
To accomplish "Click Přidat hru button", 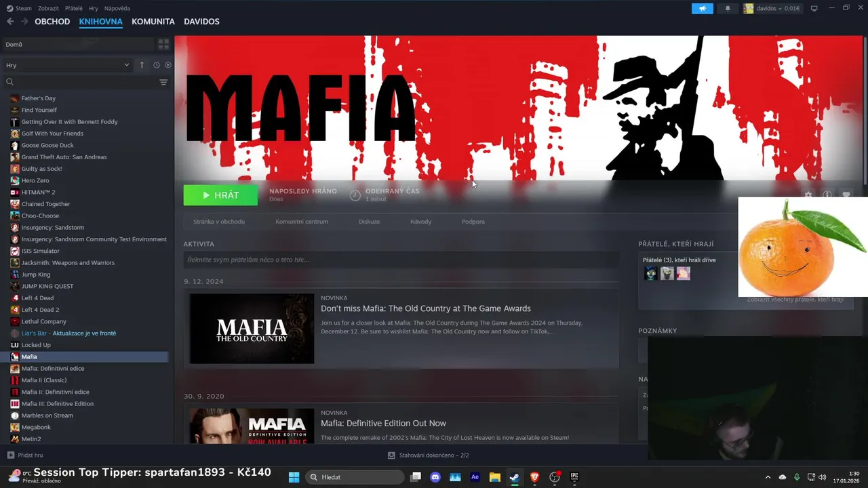I will 25,455.
